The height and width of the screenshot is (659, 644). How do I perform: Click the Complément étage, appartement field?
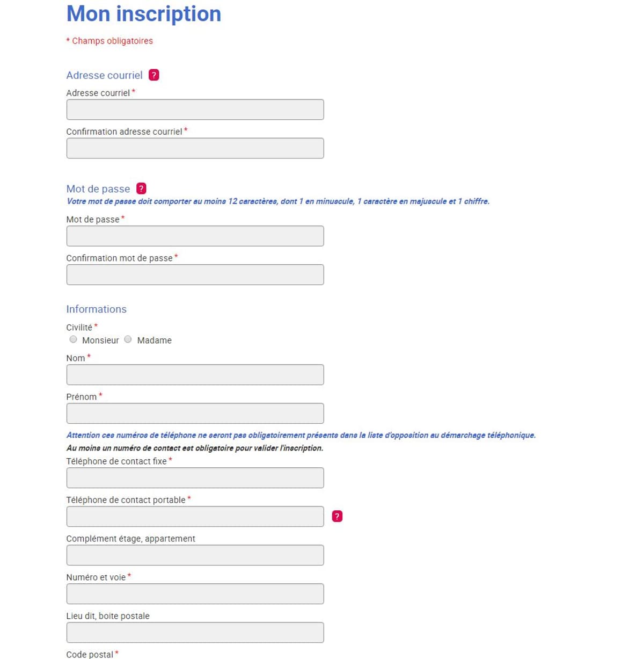click(x=194, y=555)
